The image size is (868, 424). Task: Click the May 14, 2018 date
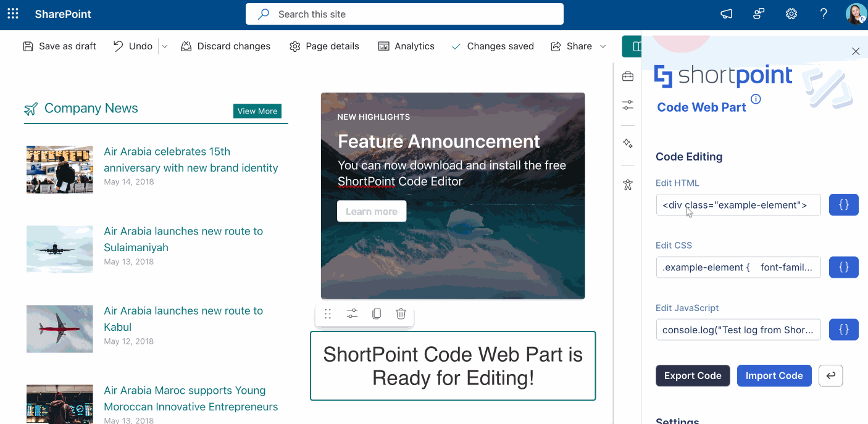click(129, 182)
